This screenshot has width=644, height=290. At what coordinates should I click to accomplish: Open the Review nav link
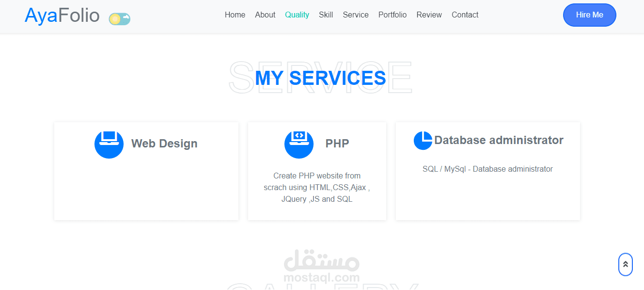(429, 15)
